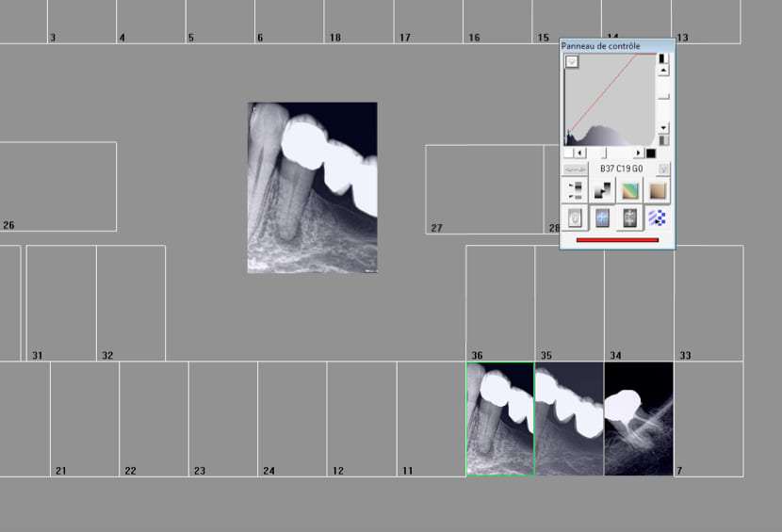Click the gray levels adjustment icon
This screenshot has height=532, width=782.
(575, 191)
